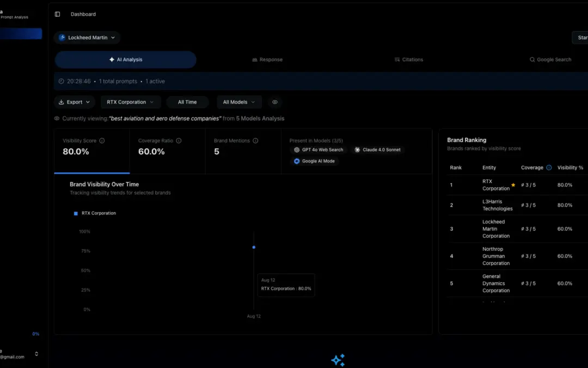
Task: Open the Google Search tab
Action: (x=550, y=59)
